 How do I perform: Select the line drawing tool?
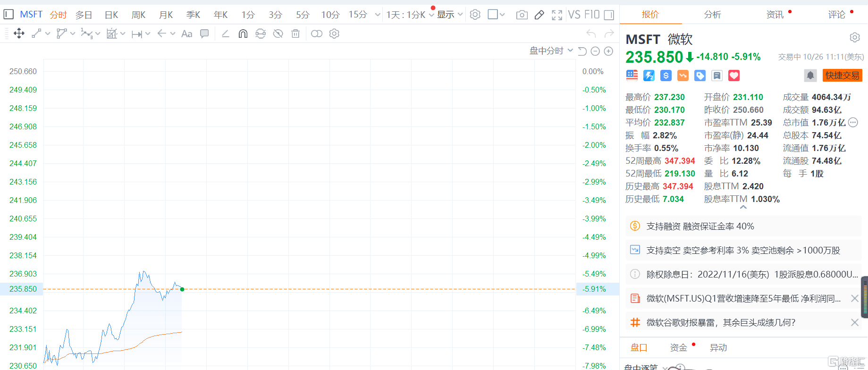tap(36, 34)
